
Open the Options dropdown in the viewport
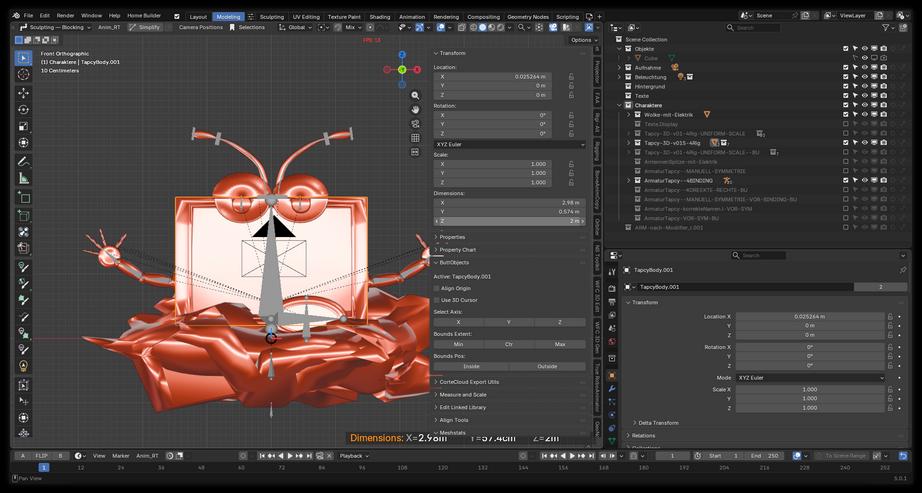click(583, 40)
